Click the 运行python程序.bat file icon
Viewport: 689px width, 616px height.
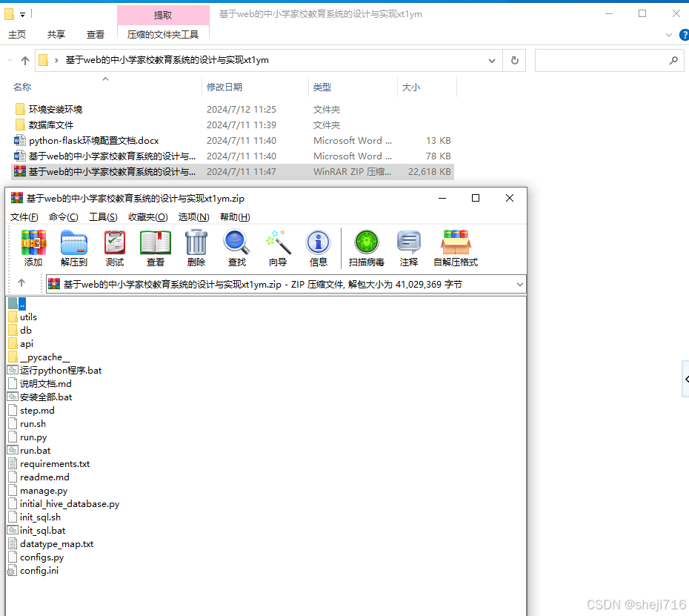point(13,370)
